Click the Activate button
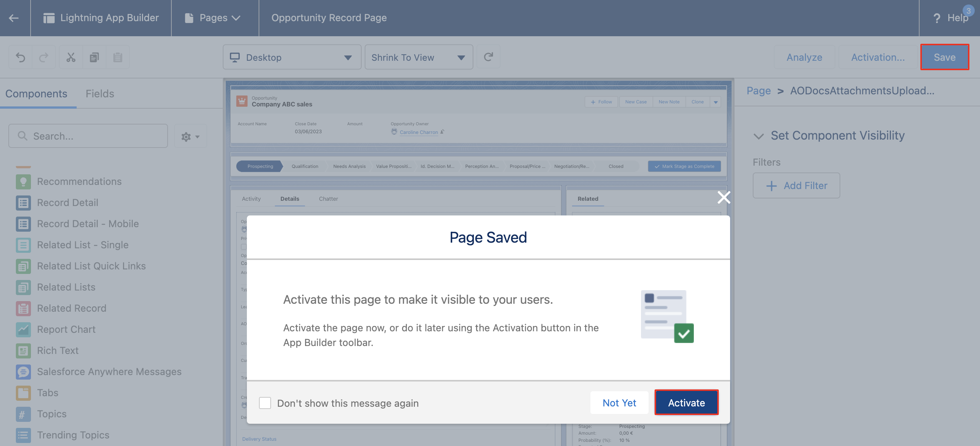This screenshot has height=446, width=980. 686,402
